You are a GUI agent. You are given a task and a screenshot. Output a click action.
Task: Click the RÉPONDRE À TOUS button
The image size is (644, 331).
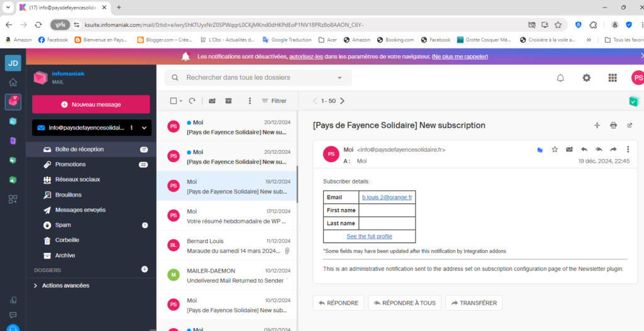click(404, 303)
